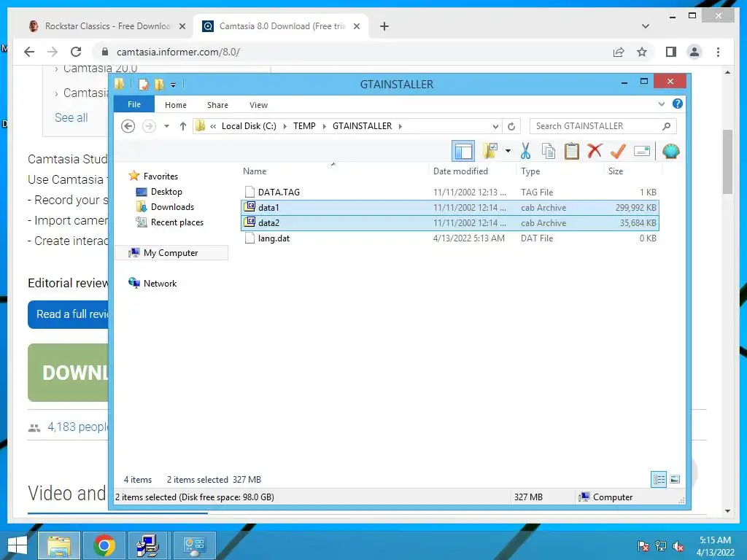747x560 pixels.
Task: Close the Camtasia 8.0 Download tab
Action: click(x=356, y=27)
